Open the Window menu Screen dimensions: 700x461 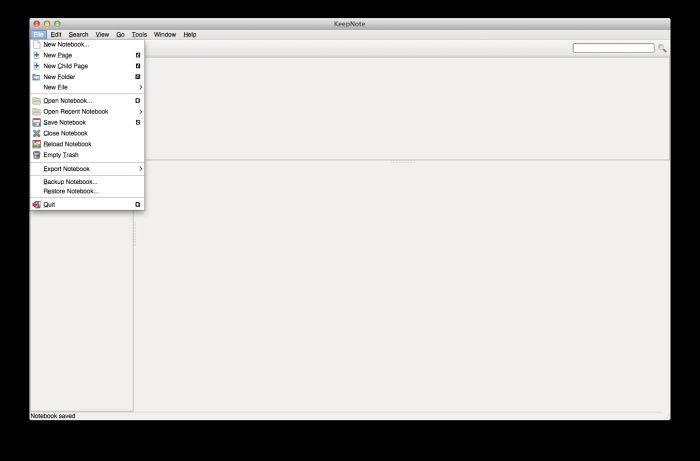[x=165, y=34]
